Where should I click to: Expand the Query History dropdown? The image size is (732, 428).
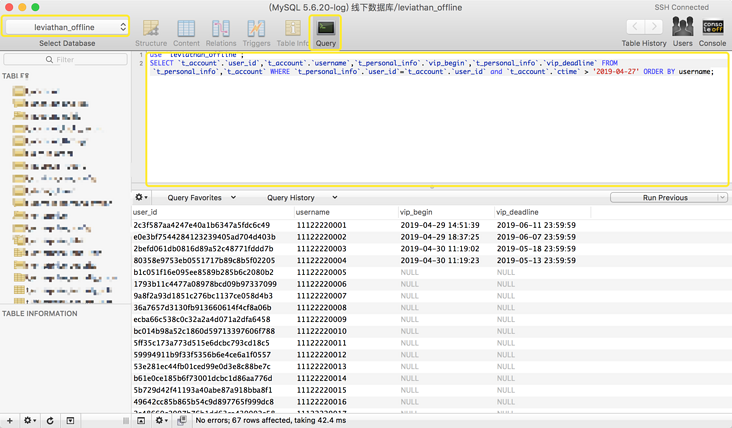point(301,198)
